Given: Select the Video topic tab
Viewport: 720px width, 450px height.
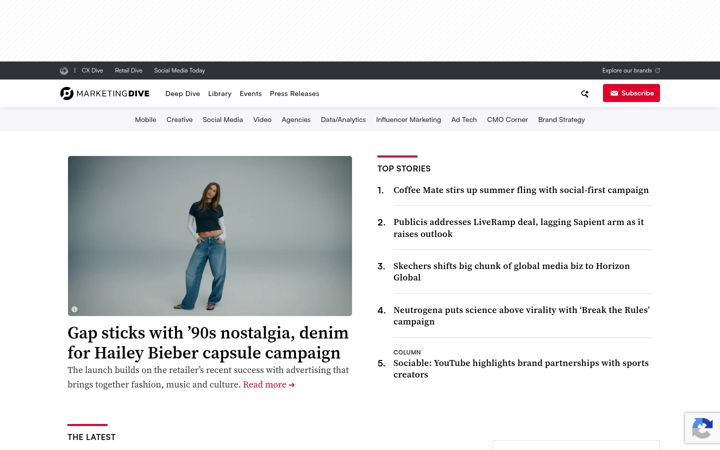Looking at the screenshot, I should (262, 120).
